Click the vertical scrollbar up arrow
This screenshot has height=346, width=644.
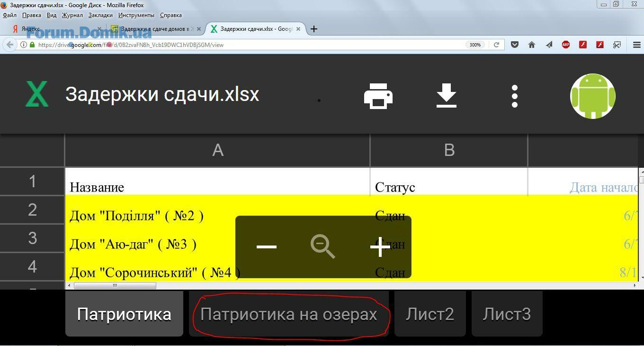[642, 171]
